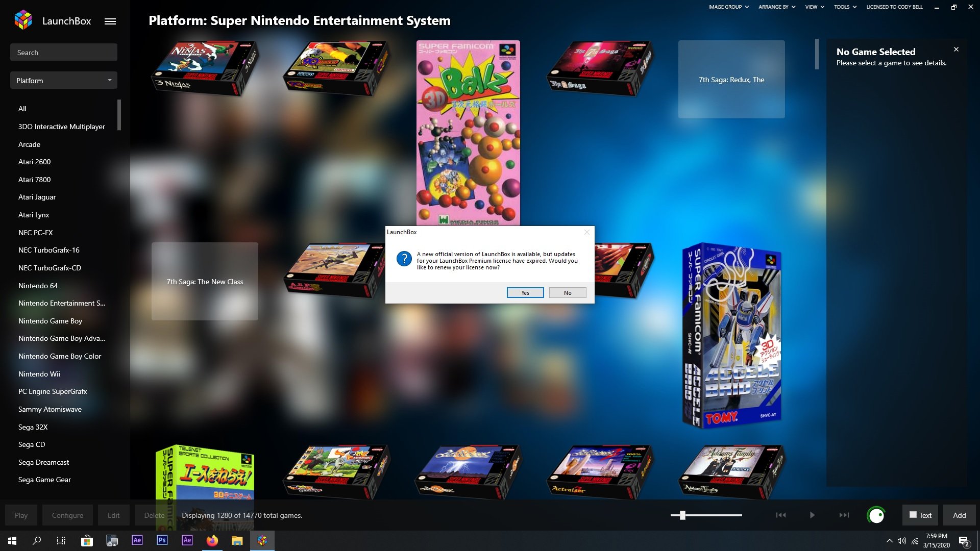Click the green circular status icon
The image size is (980, 551).
(x=876, y=515)
